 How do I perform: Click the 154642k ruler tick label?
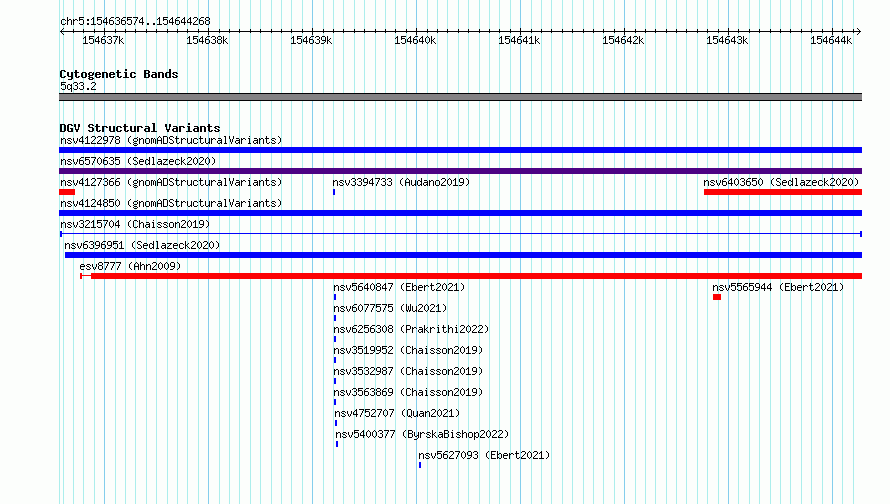coord(623,41)
